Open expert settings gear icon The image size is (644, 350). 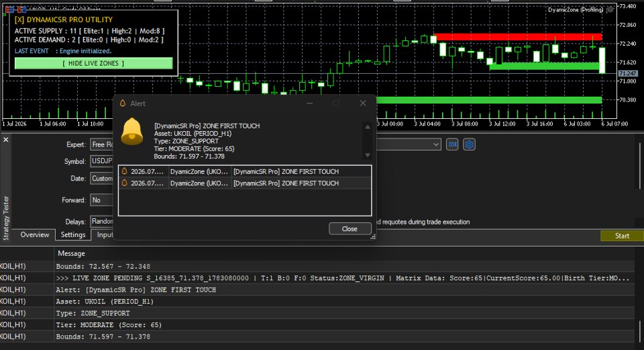469,144
